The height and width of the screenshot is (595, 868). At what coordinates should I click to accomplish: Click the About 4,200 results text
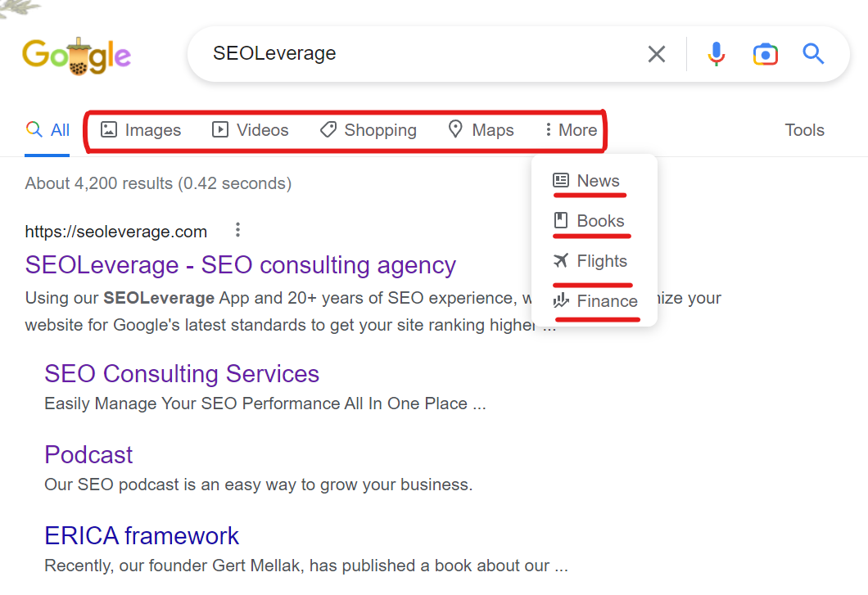point(158,183)
